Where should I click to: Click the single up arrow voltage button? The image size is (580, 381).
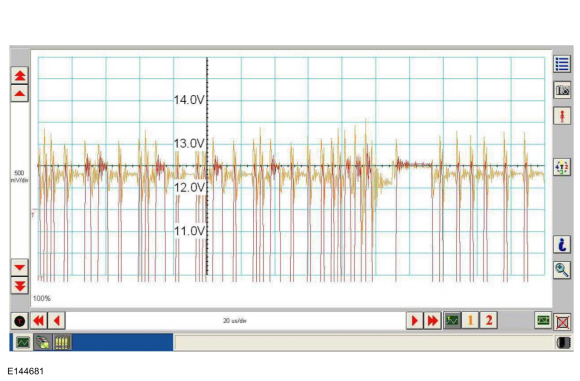(20, 94)
